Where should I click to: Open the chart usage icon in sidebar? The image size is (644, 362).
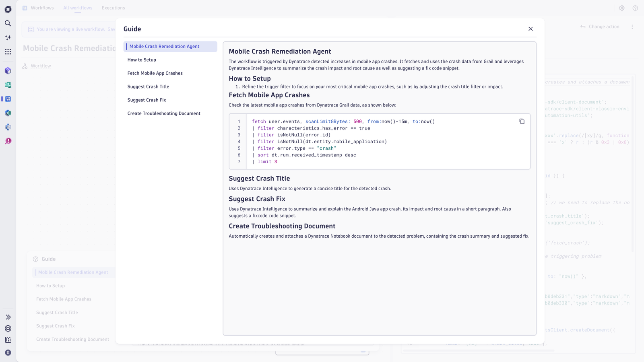tap(8, 340)
